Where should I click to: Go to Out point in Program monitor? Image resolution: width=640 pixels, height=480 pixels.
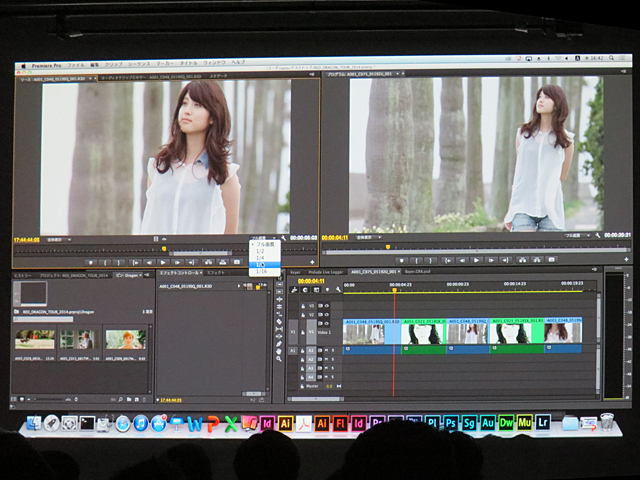[x=506, y=260]
